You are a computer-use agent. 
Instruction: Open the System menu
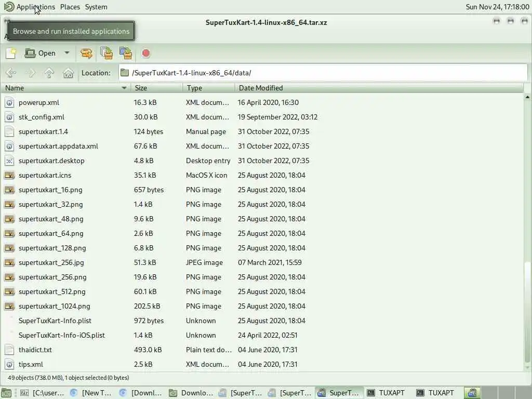click(x=96, y=7)
